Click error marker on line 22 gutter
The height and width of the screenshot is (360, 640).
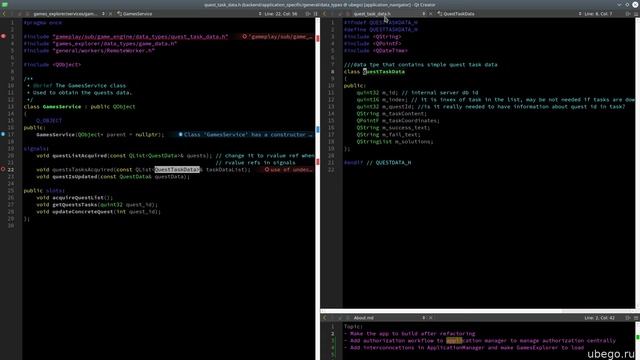coord(3,169)
